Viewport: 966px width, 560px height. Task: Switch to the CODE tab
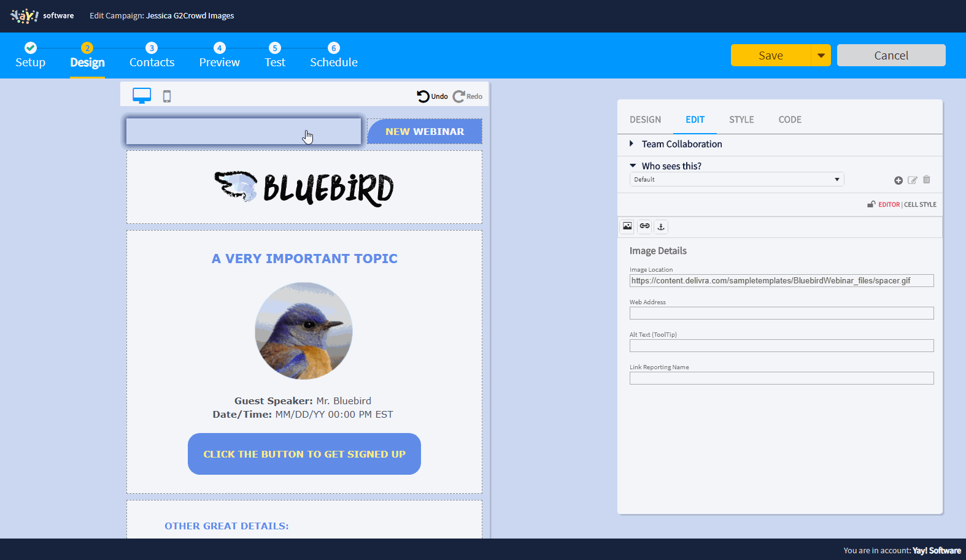click(x=790, y=120)
